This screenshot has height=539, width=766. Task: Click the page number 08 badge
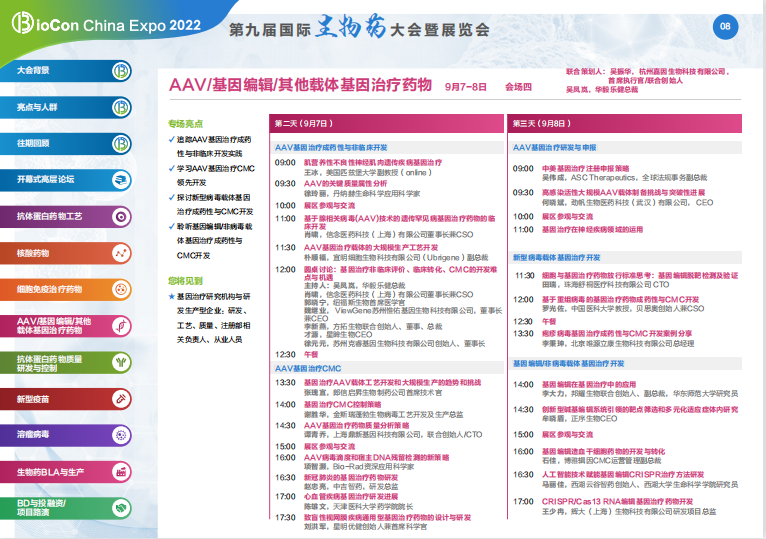pos(725,26)
